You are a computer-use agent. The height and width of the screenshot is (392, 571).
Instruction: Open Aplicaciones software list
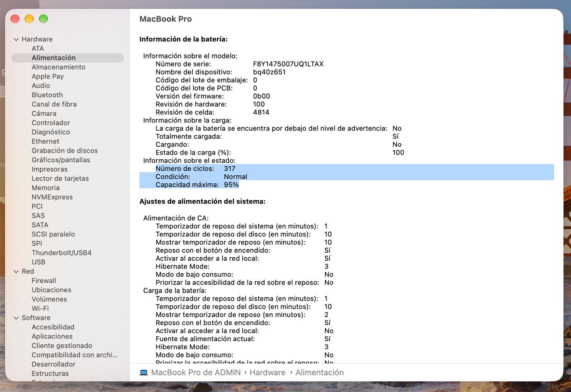[x=52, y=337]
